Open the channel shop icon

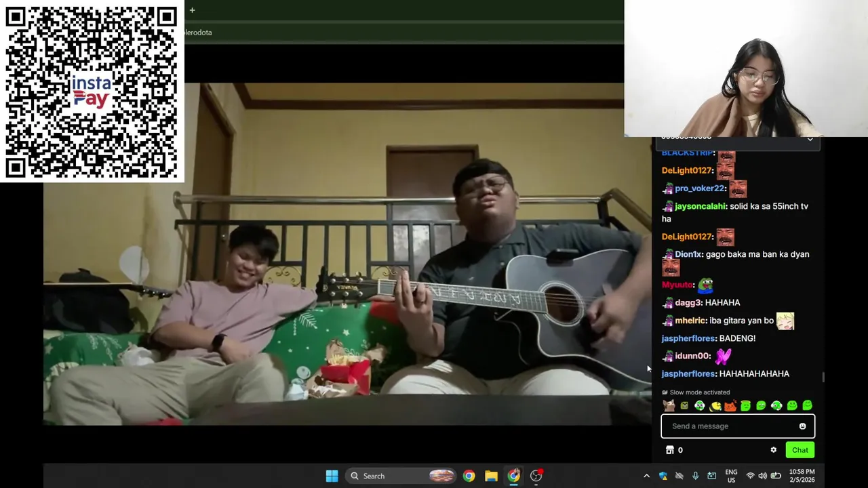[670, 450]
